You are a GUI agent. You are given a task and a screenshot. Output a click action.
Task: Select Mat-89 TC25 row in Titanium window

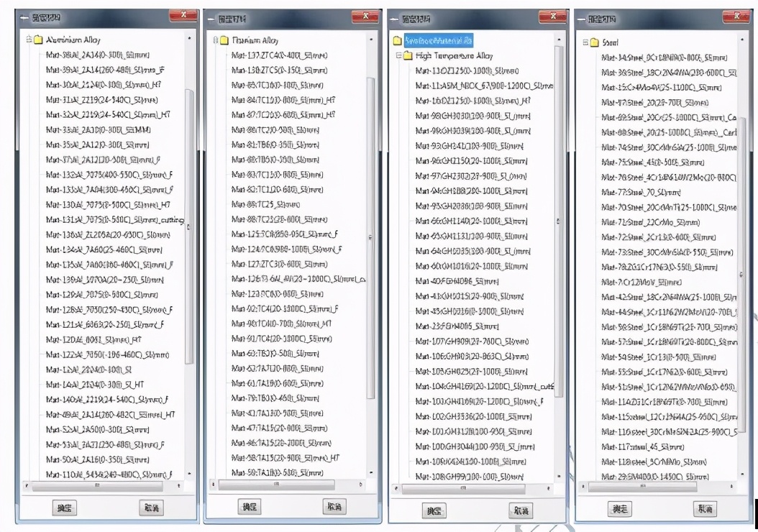click(265, 204)
